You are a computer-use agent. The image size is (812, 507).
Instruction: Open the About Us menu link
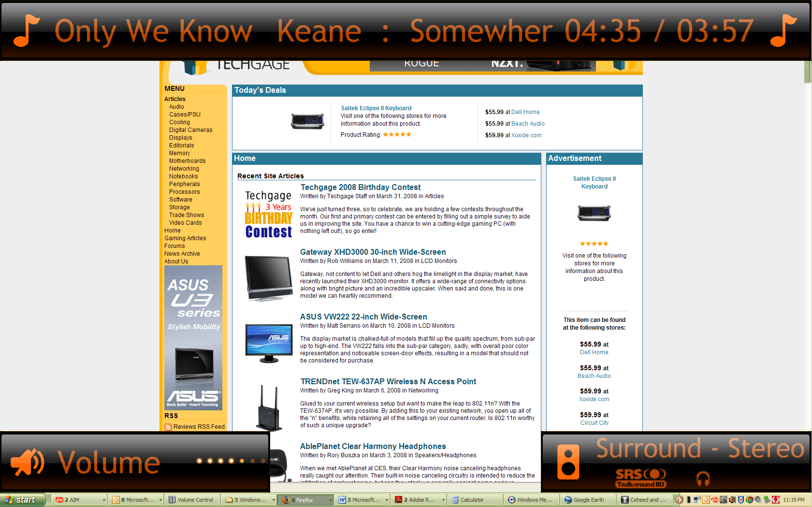point(176,261)
